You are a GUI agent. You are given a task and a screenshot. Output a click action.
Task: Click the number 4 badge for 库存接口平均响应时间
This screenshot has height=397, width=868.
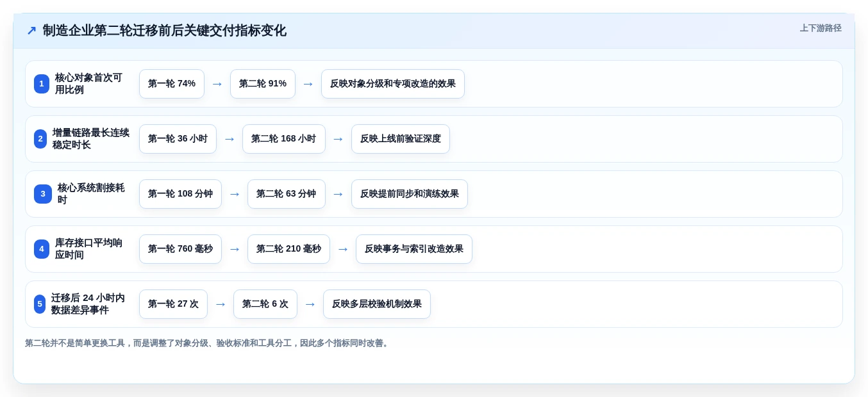tap(42, 249)
